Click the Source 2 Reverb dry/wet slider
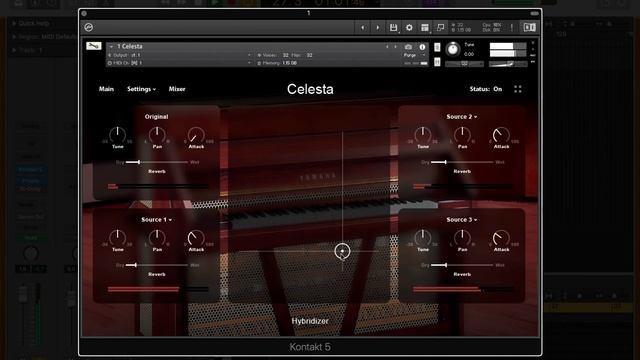640x360 pixels. (x=462, y=162)
